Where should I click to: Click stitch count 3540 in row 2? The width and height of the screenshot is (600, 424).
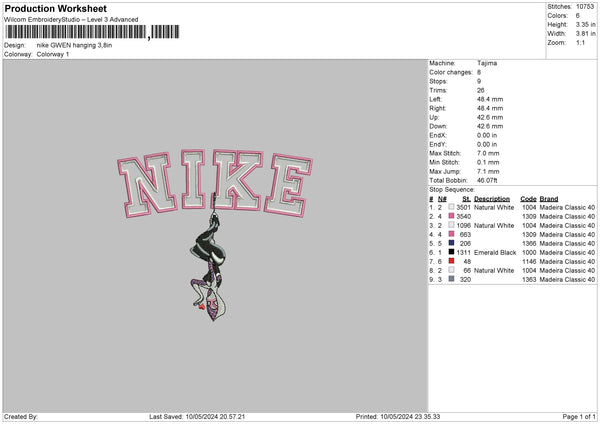tap(463, 217)
